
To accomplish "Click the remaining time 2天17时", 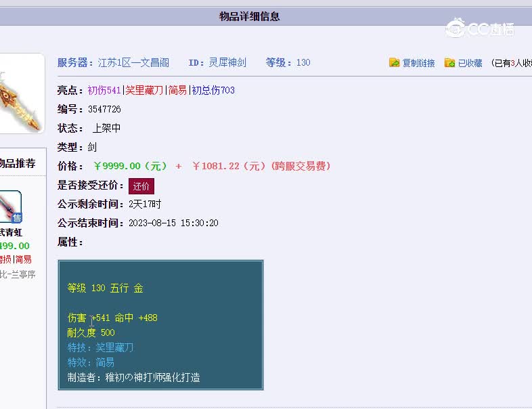I will [145, 204].
